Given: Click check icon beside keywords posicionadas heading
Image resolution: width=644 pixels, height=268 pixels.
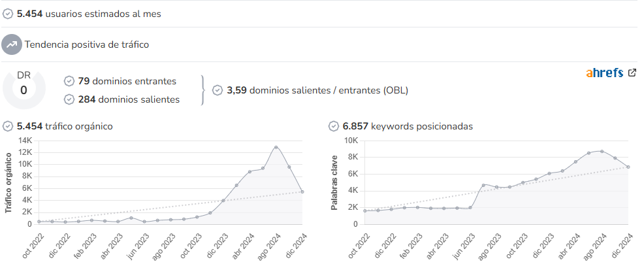Looking at the screenshot, I should tap(334, 126).
